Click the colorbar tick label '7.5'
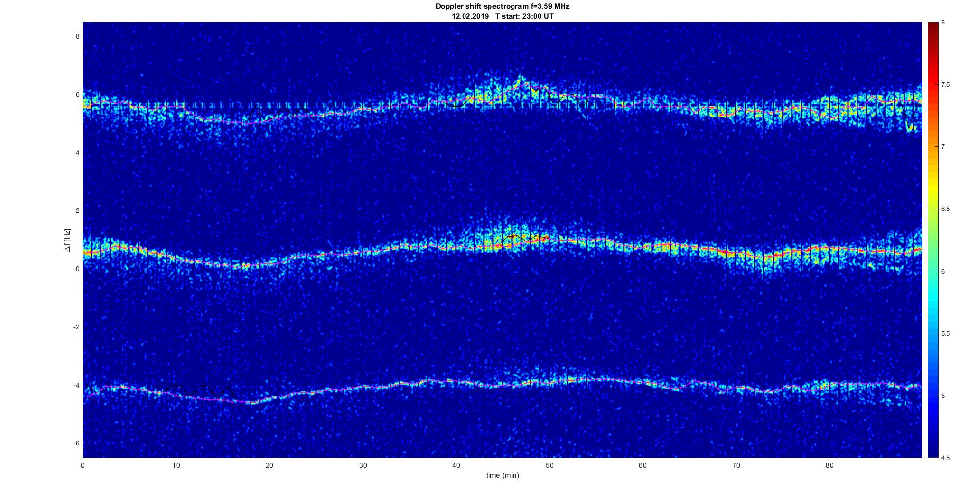The width and height of the screenshot is (980, 491). click(x=946, y=85)
